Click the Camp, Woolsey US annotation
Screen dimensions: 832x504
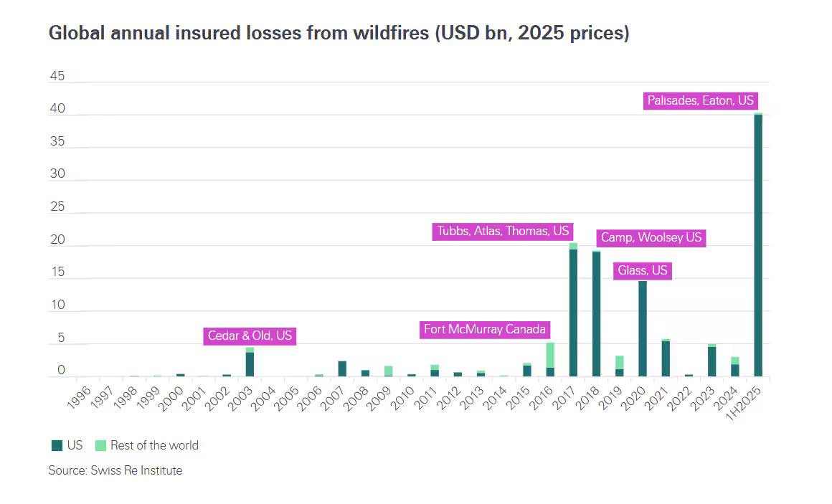[651, 238]
